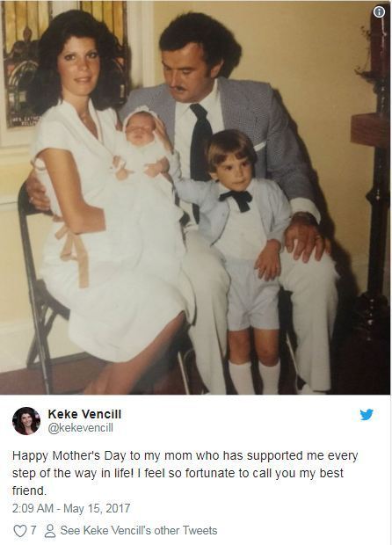Open See Keke Vencill's other Tweets

(x=139, y=530)
